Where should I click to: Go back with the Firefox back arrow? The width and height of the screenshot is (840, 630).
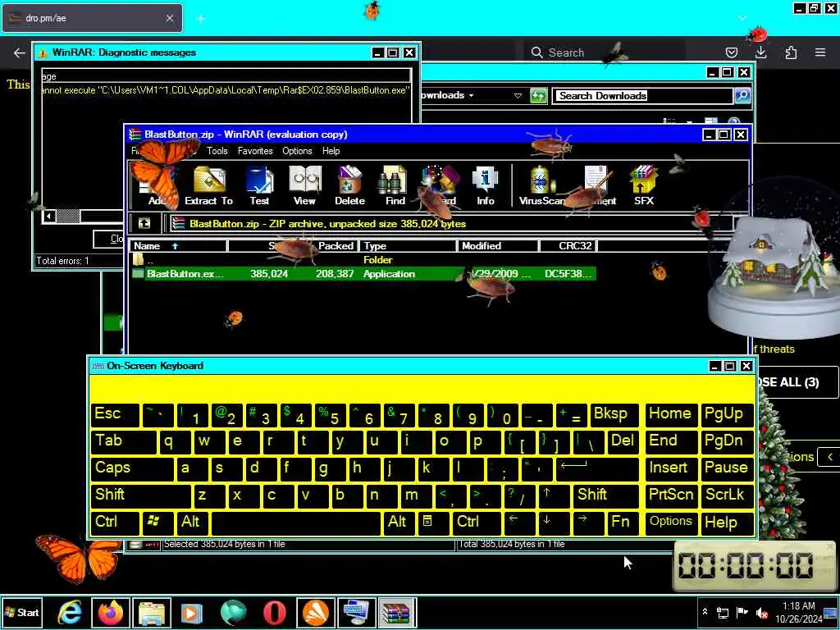[x=20, y=52]
